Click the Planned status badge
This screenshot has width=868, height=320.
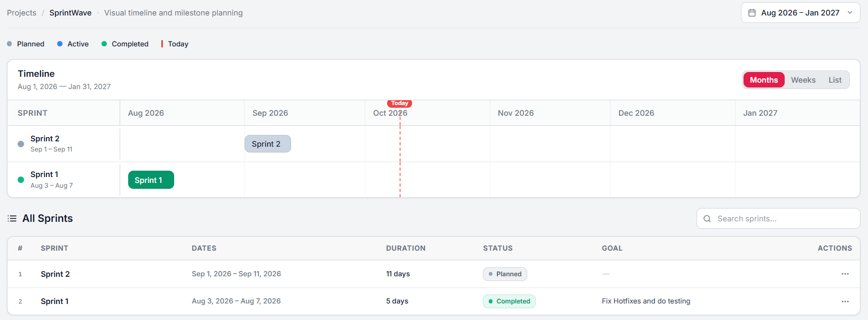[x=505, y=274]
